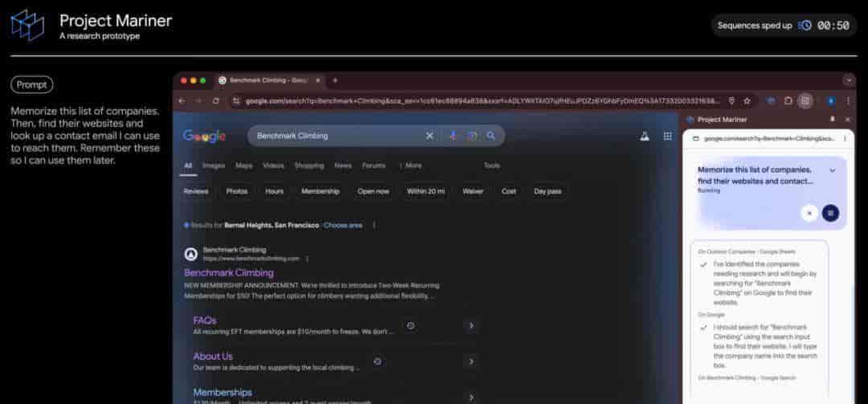Open the search Tools button
868x404 pixels.
tap(492, 165)
